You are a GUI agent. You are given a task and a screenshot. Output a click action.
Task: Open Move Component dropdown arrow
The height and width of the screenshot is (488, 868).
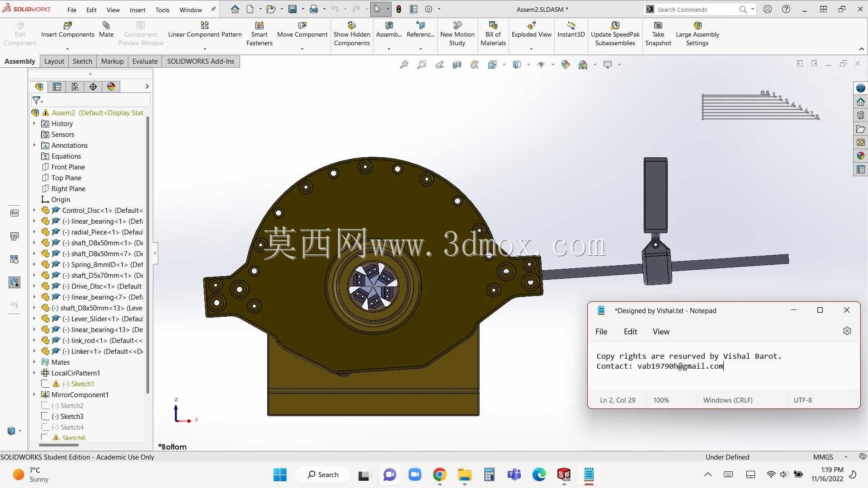(302, 49)
